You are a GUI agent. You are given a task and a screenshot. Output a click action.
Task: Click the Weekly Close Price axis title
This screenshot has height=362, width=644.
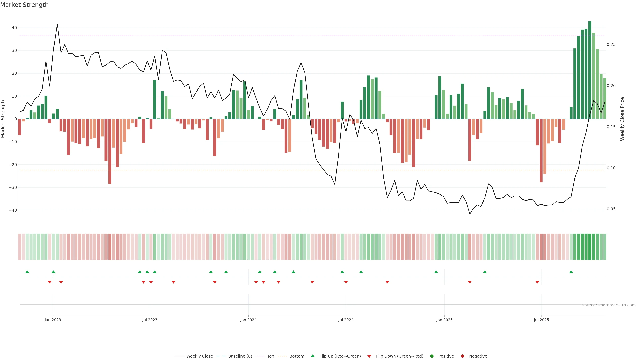[622, 119]
